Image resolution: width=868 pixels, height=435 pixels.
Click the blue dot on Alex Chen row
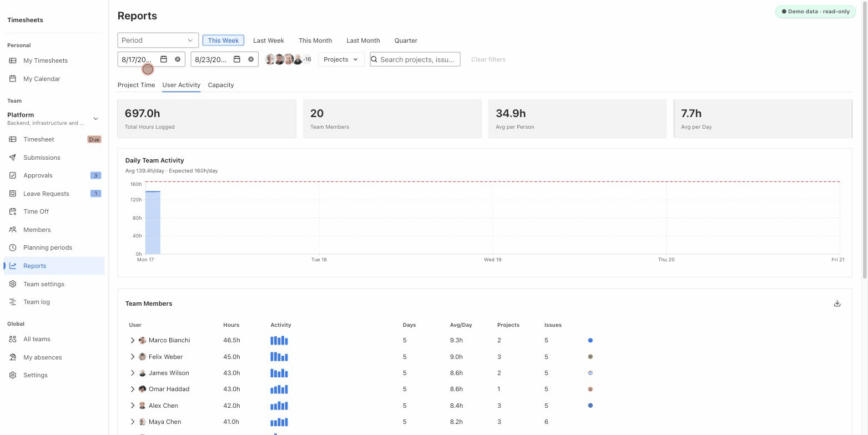pyautogui.click(x=591, y=406)
